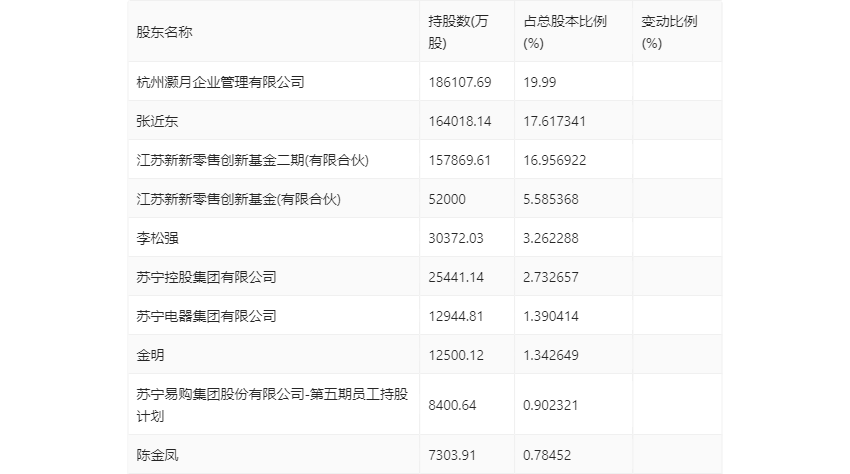
Task: Select shareholder name 张近东
Action: pos(157,121)
